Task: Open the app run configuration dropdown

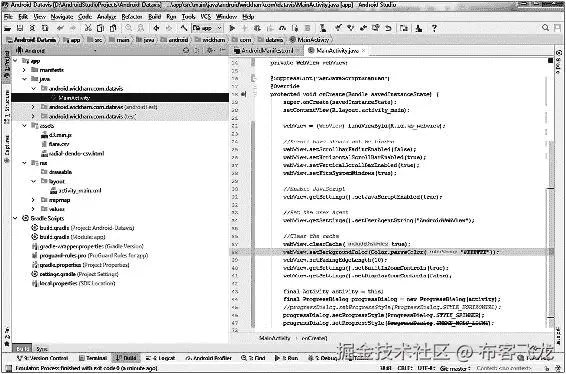Action: tap(207, 28)
